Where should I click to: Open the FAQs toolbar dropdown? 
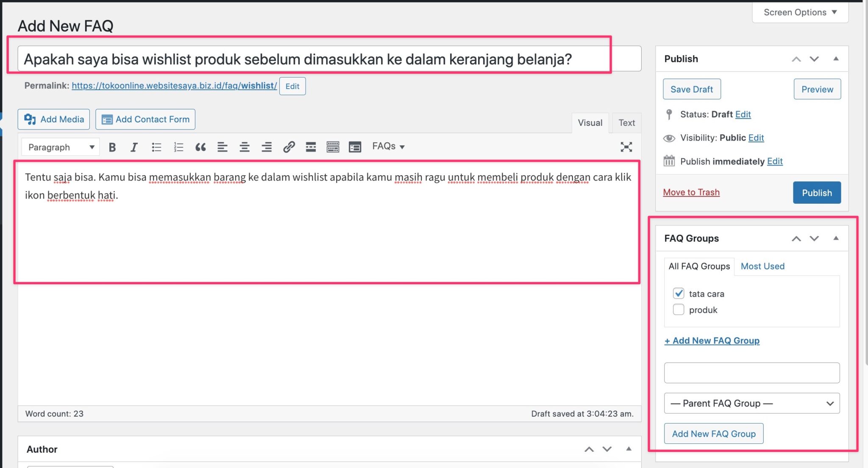388,147
